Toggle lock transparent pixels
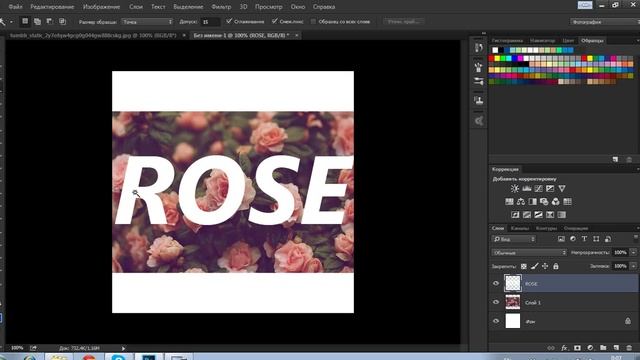Viewport: 640px width, 360px height. coord(524,266)
